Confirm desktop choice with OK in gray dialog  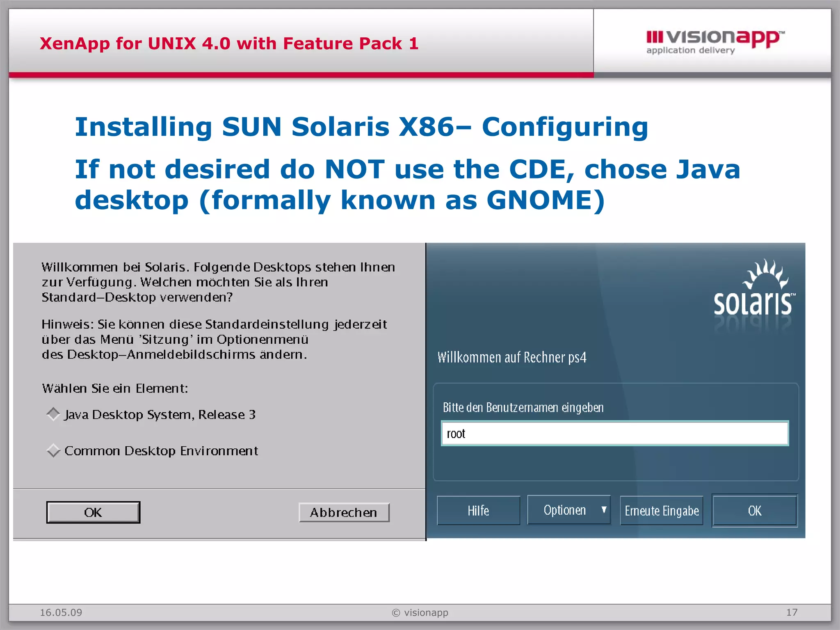[93, 512]
